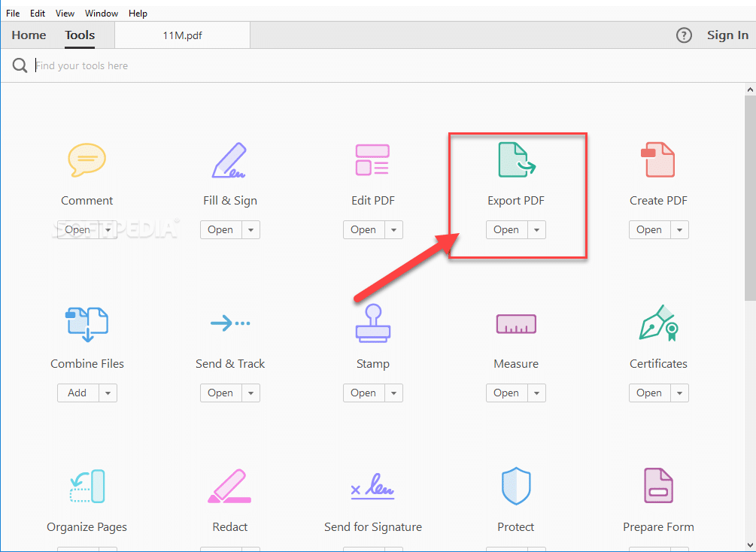756x552 pixels.
Task: Choose the Create PDF icon
Action: [x=658, y=159]
